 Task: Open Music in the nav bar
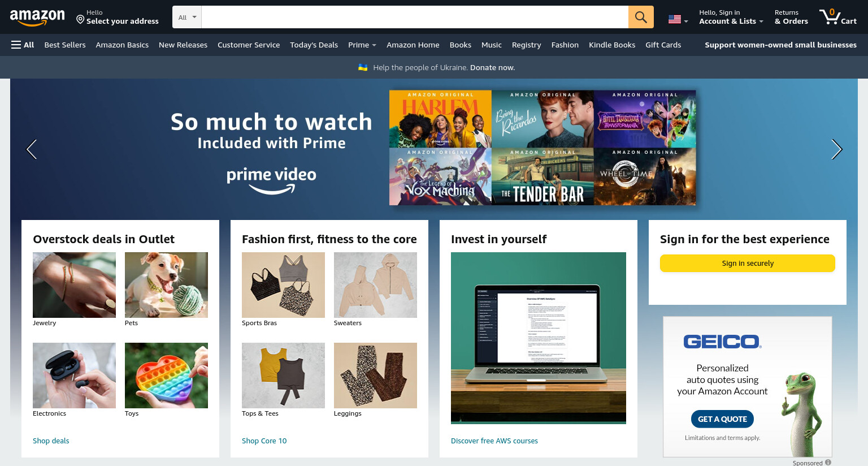pos(491,45)
